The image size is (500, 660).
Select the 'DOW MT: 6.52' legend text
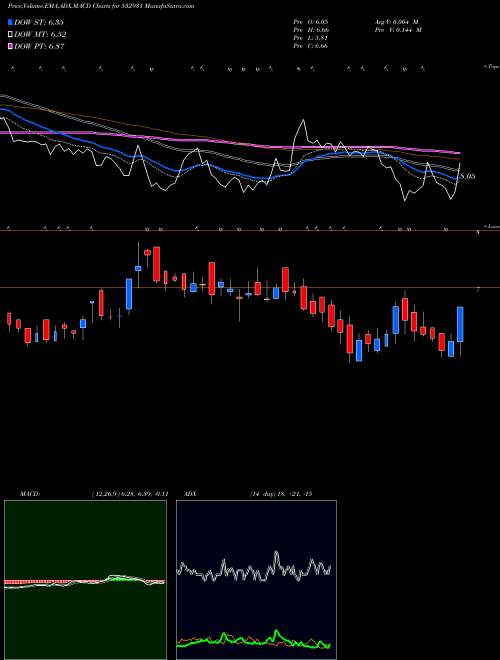tap(40, 35)
